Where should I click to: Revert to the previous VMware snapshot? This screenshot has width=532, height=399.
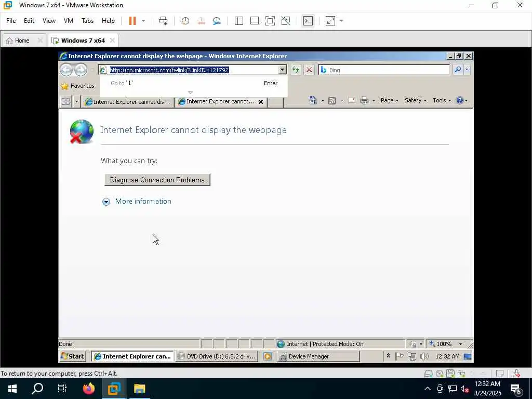[x=201, y=21]
